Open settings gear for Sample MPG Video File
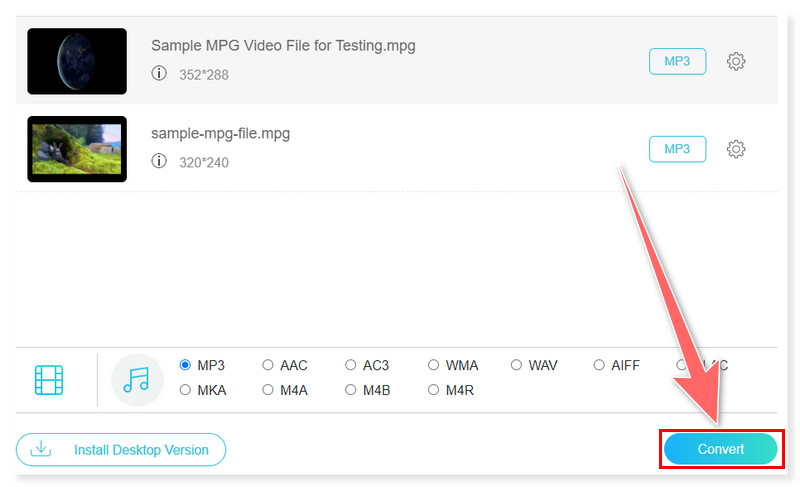This screenshot has width=800, height=487. 736,62
